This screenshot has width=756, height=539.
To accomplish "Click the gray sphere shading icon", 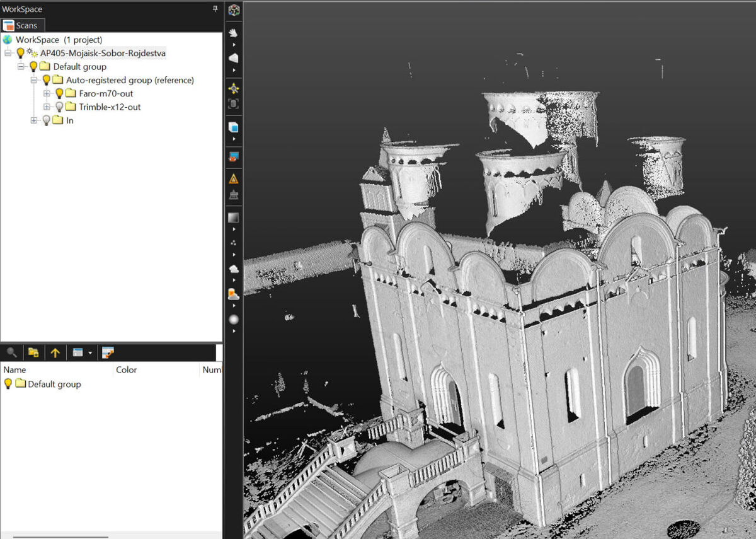I will tap(234, 320).
